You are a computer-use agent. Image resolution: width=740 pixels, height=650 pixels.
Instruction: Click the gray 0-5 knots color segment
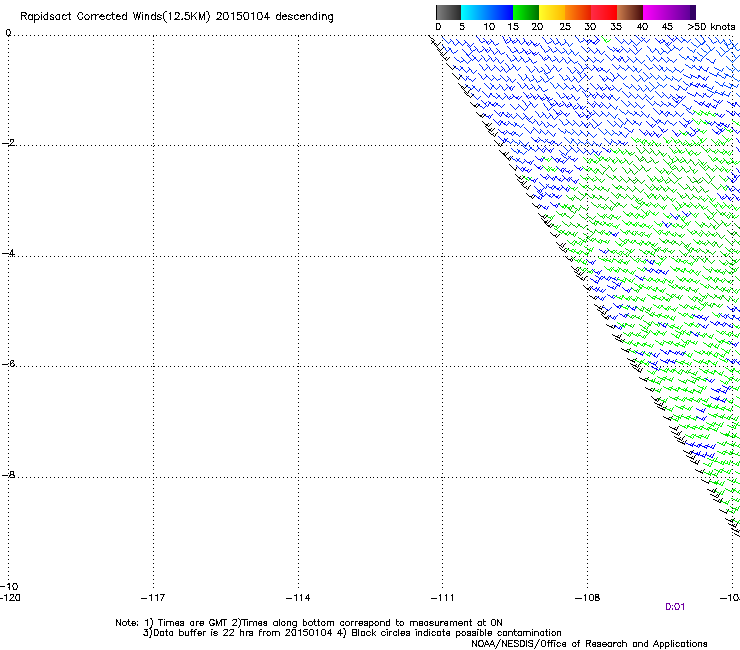coord(448,12)
